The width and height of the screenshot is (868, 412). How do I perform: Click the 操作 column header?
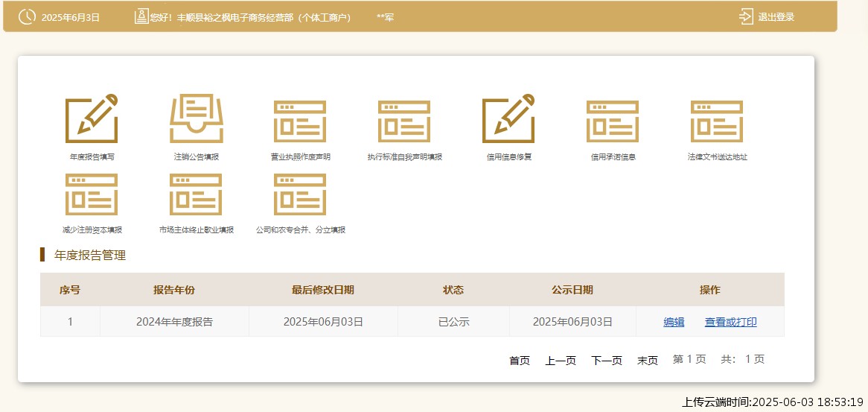coord(710,290)
